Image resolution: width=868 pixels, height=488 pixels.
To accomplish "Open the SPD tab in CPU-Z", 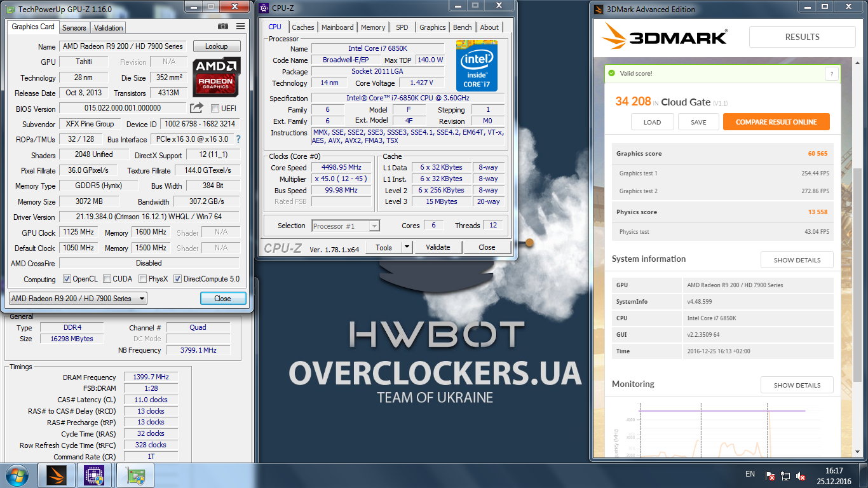I will click(x=402, y=27).
